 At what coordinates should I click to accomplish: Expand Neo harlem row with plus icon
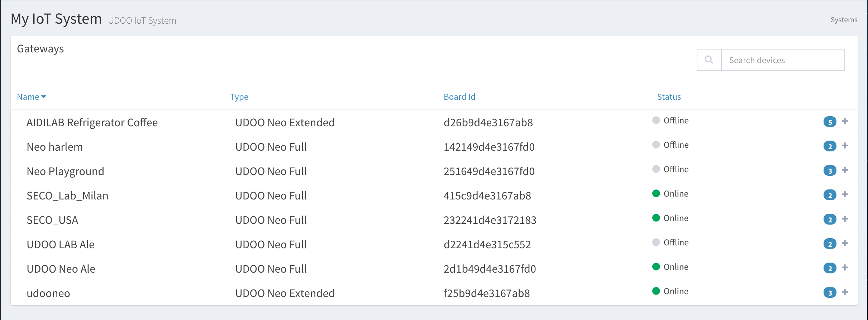pos(845,146)
